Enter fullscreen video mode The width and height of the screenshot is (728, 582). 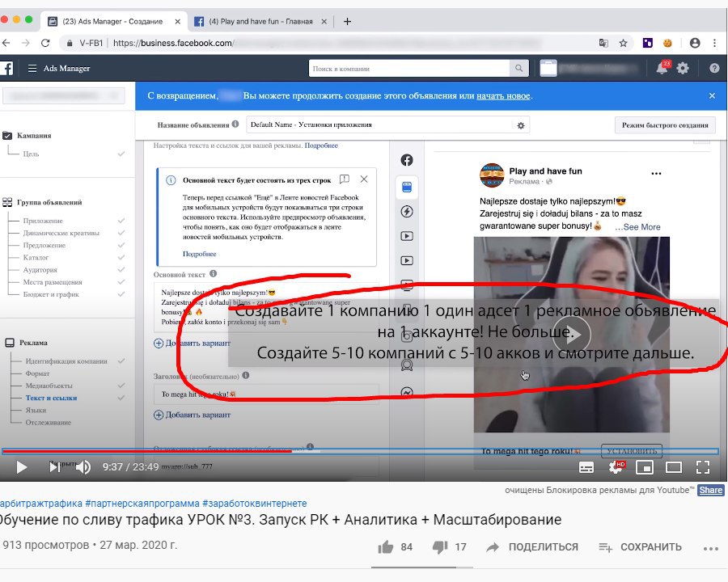tap(703, 467)
